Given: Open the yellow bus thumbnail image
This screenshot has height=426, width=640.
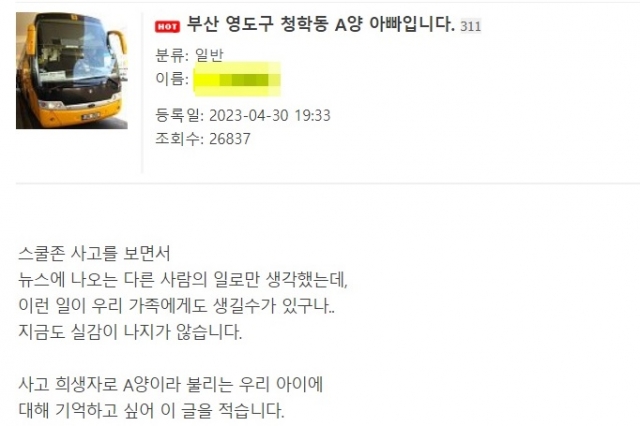Looking at the screenshot, I should click(72, 71).
